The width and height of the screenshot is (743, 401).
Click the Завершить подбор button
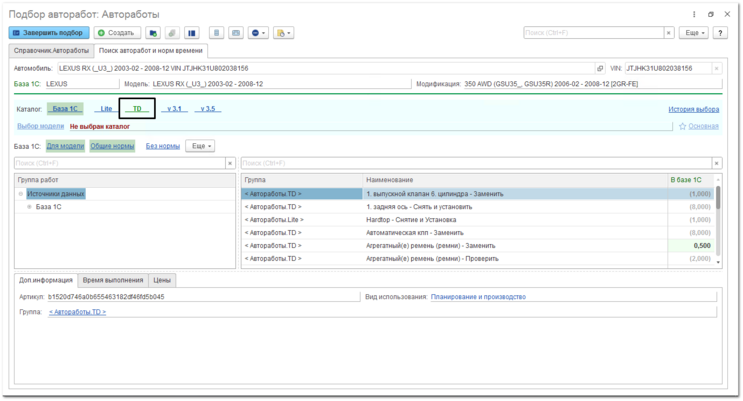49,33
